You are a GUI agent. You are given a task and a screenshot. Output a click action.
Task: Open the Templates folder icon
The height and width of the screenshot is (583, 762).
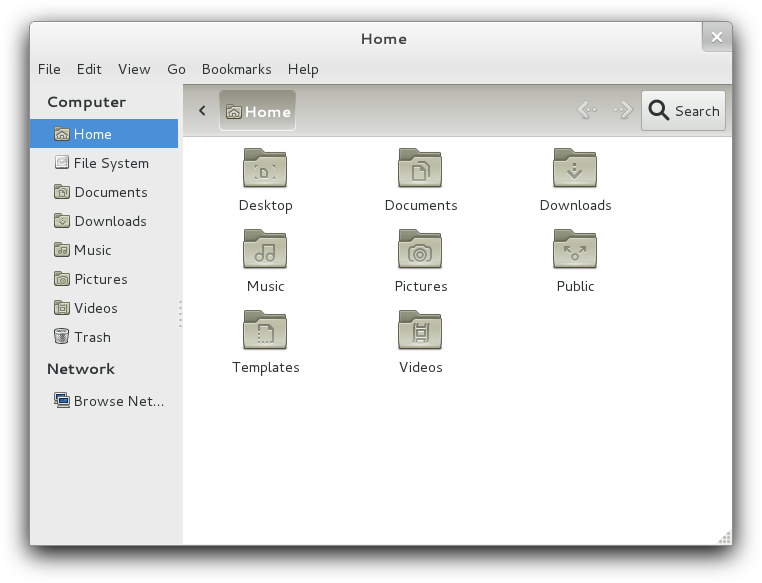tap(265, 330)
